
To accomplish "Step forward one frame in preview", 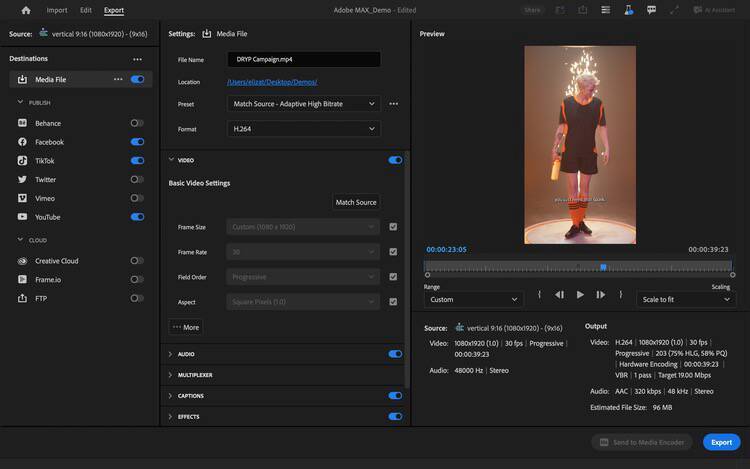I will tap(601, 295).
